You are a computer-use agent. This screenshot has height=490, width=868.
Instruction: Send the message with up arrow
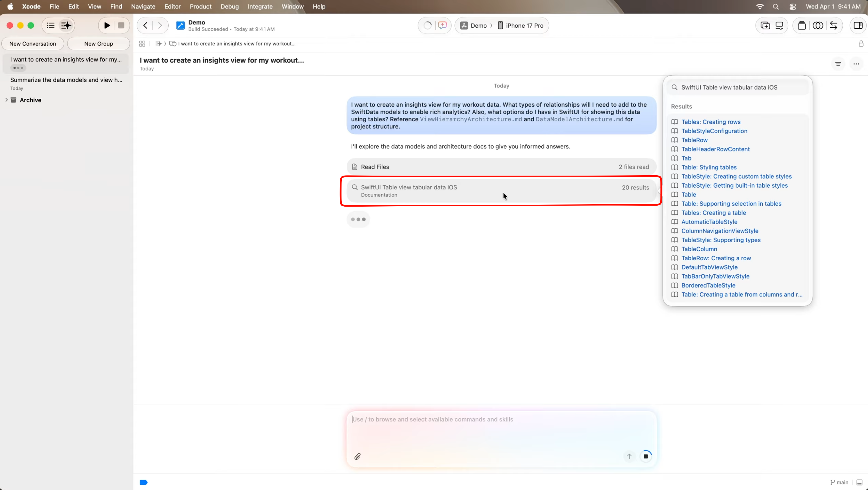pos(629,456)
